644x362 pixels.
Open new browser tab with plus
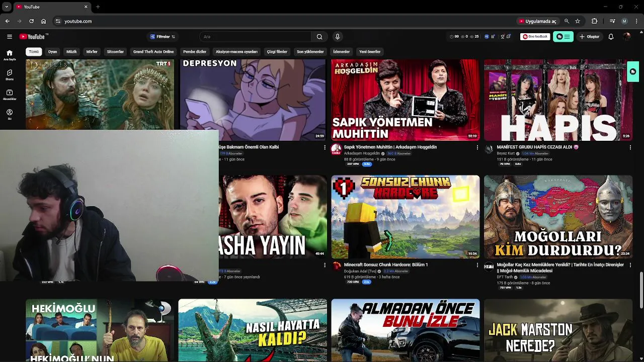point(98,7)
